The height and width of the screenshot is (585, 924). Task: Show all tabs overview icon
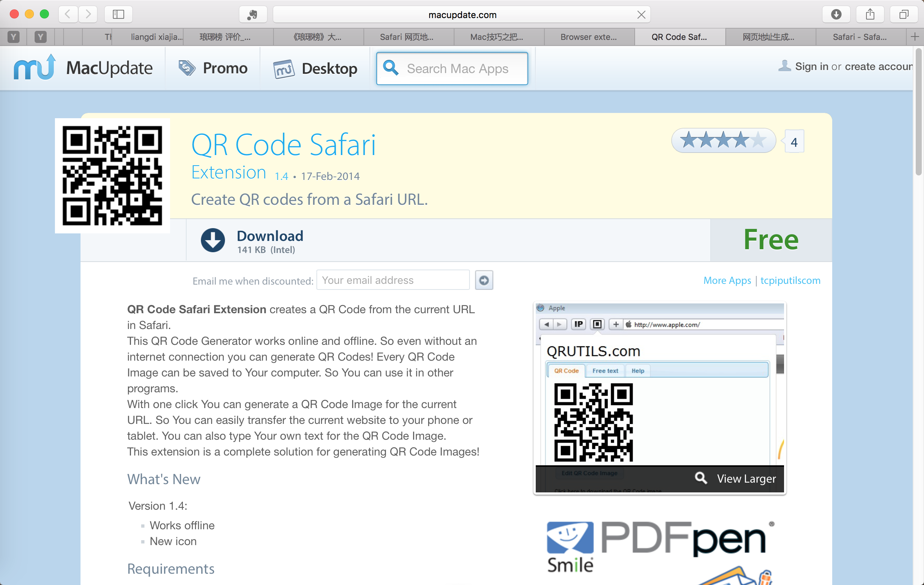tap(904, 15)
